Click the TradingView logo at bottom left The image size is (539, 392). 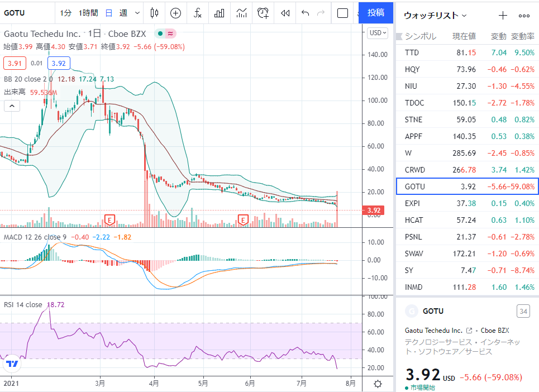tap(12, 364)
